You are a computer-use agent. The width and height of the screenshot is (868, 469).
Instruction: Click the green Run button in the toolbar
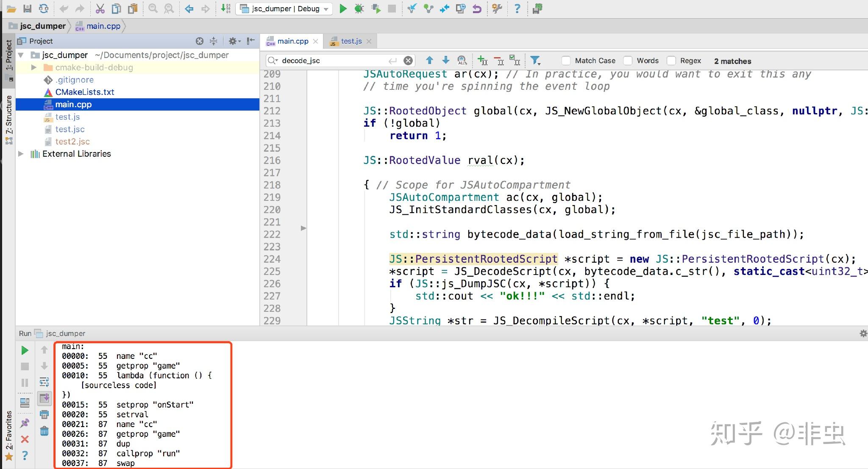[x=343, y=8]
